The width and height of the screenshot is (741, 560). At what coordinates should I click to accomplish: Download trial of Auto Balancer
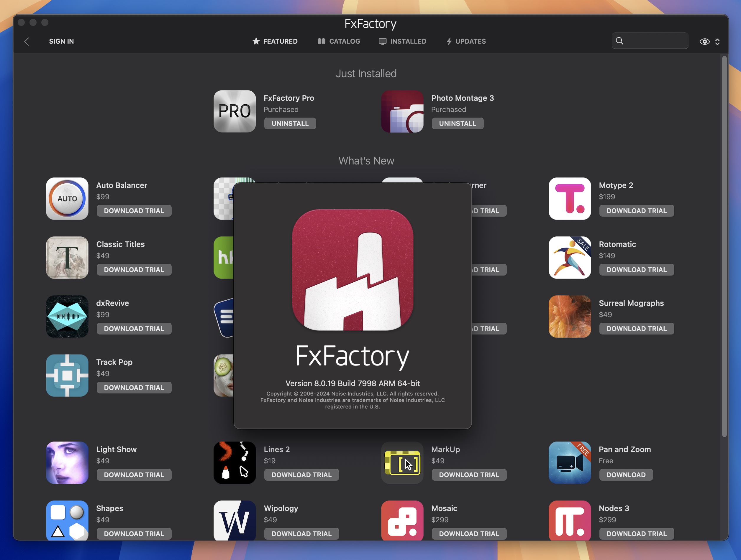coord(134,211)
